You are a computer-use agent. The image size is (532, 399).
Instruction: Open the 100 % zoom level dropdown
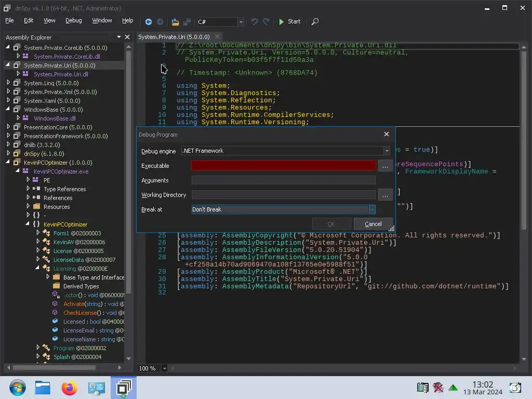(164, 368)
